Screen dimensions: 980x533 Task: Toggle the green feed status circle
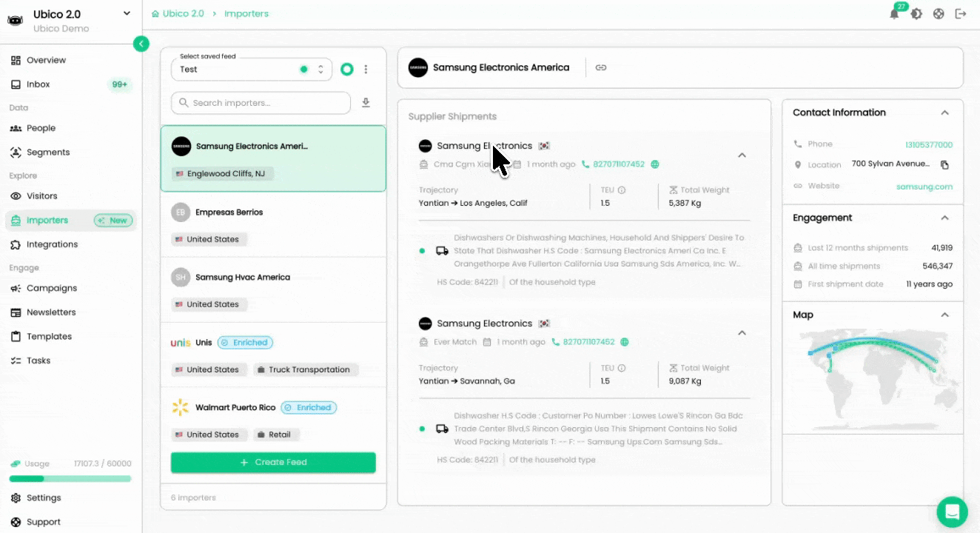click(x=346, y=69)
